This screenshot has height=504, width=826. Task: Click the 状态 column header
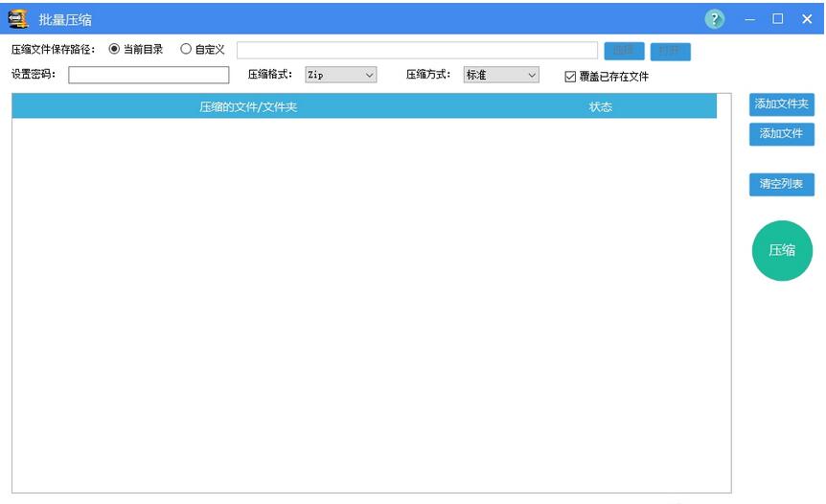point(601,107)
